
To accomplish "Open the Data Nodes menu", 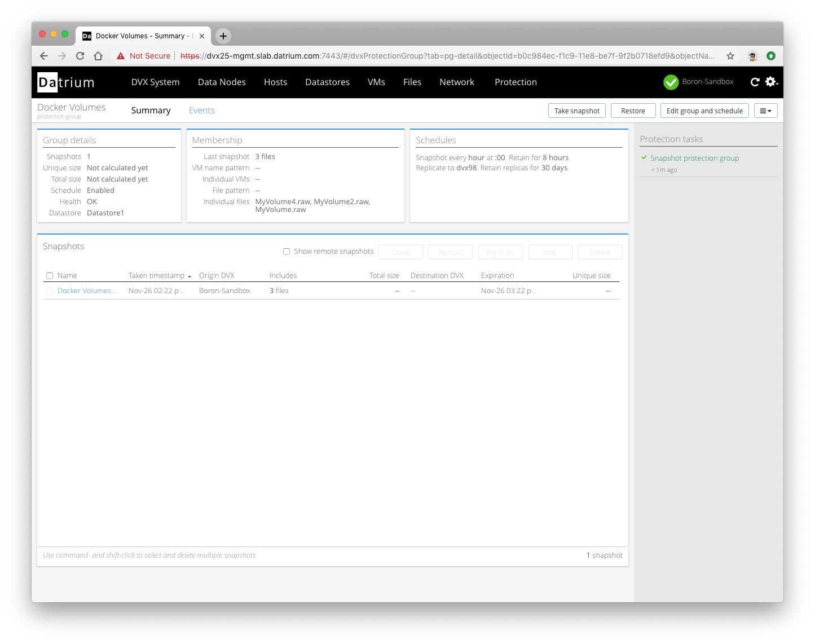I will 222,82.
